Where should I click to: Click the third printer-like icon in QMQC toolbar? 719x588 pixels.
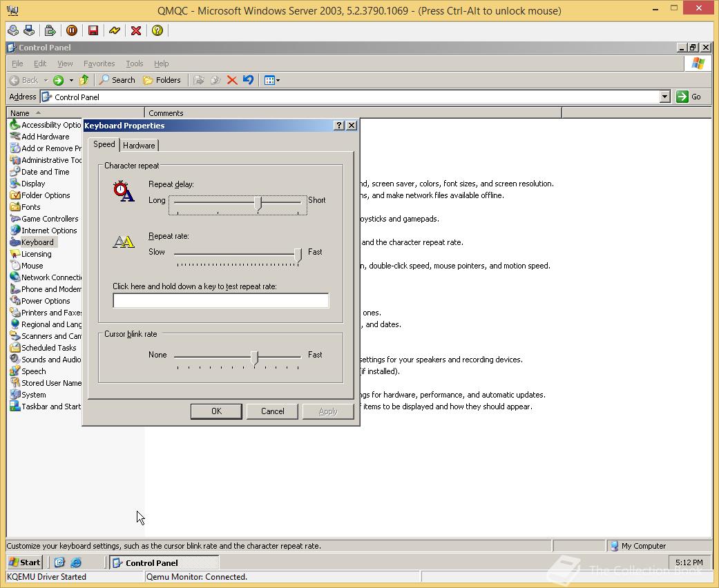50,30
